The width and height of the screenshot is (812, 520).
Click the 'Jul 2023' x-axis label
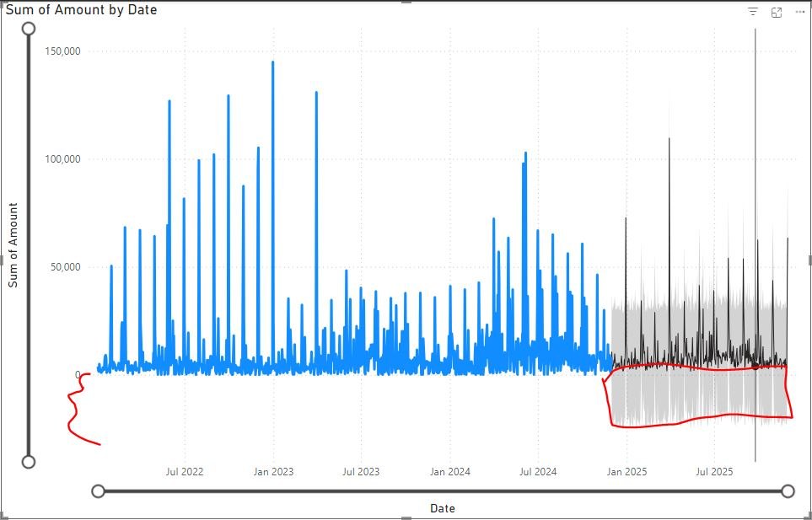click(361, 472)
